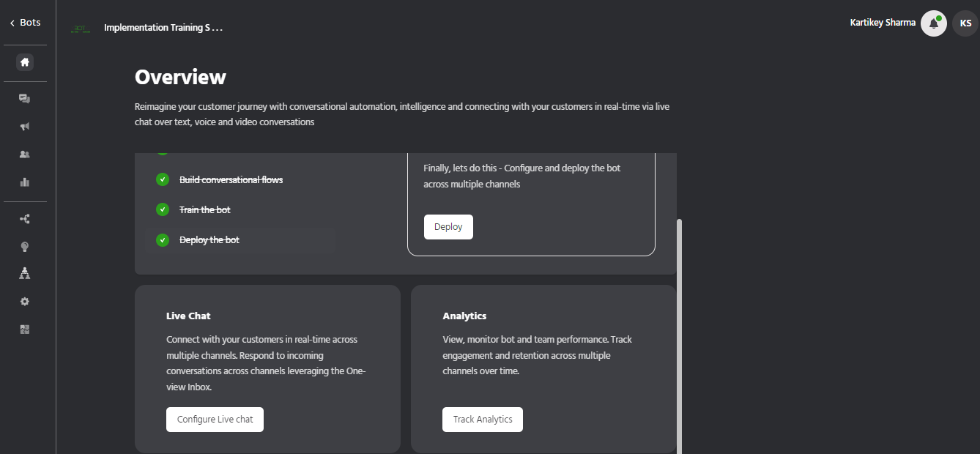This screenshot has width=980, height=454.
Task: Go back to Bots list
Action: click(x=25, y=23)
